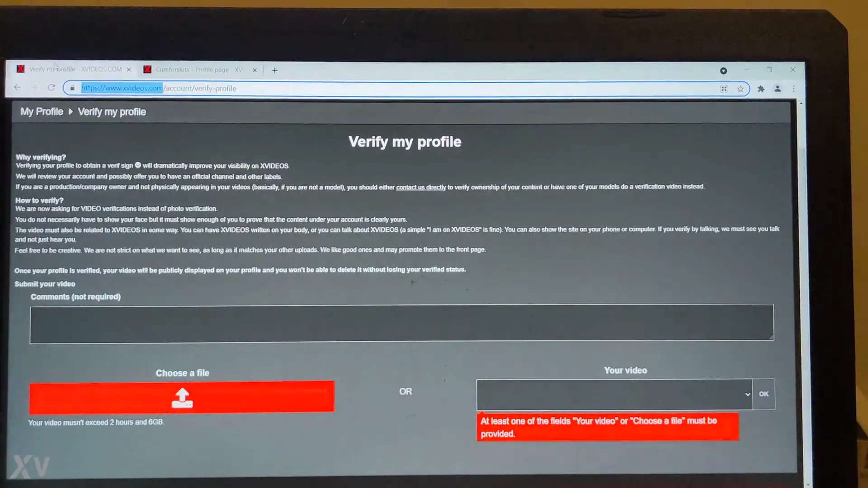The width and height of the screenshot is (868, 488).
Task: Open the Your video dropdown
Action: click(x=614, y=394)
